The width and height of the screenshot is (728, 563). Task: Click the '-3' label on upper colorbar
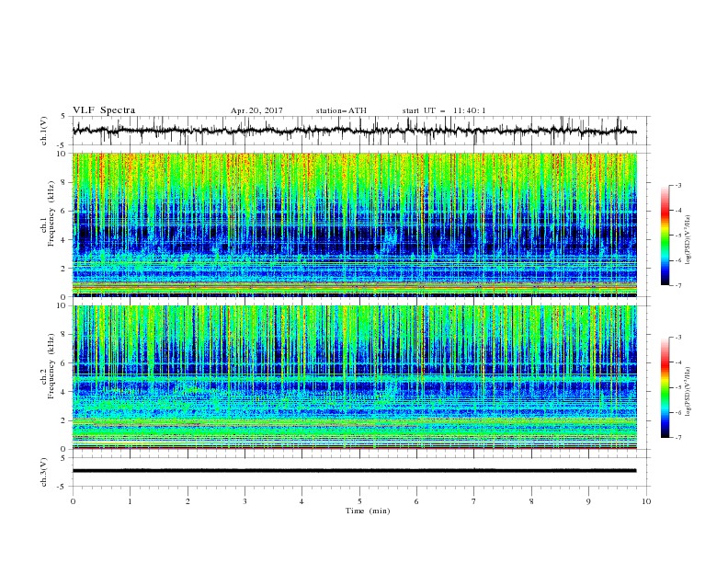coord(678,185)
